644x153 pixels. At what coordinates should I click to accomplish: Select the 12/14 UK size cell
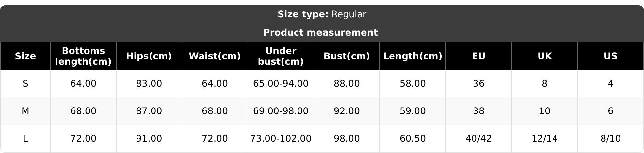pos(544,139)
